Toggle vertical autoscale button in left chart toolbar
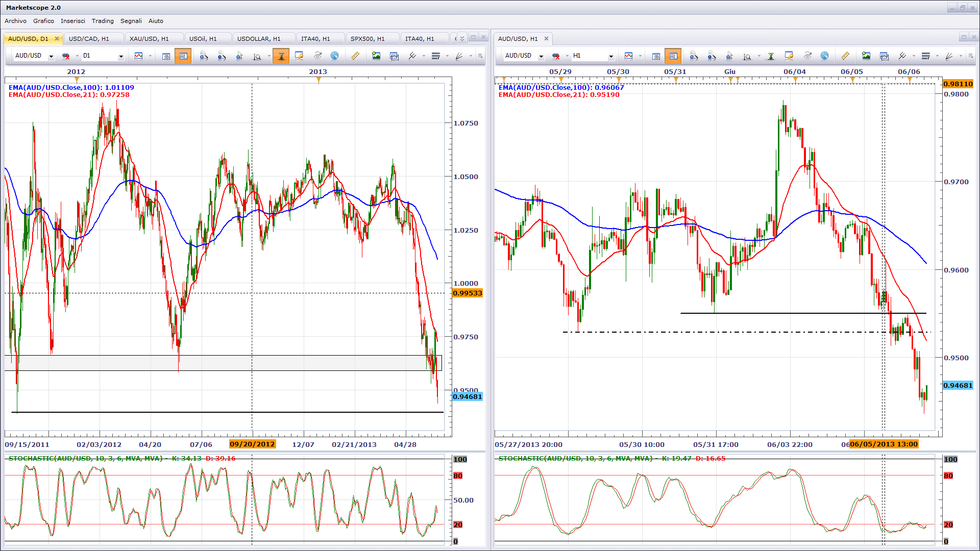980x551 pixels. click(x=281, y=56)
